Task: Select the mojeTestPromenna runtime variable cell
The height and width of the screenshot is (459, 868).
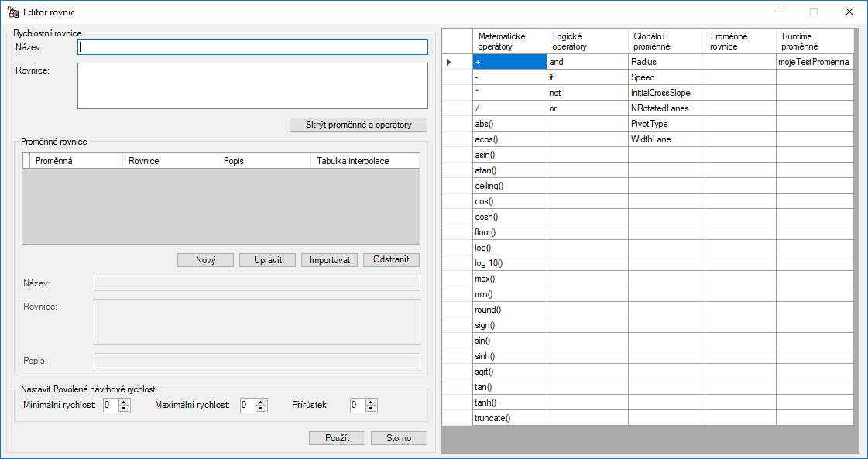Action: (815, 62)
